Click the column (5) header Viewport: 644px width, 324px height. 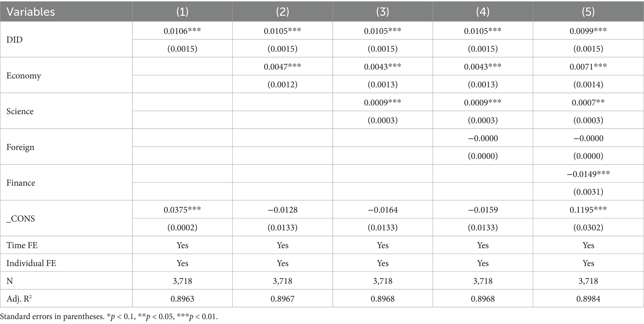[588, 12]
